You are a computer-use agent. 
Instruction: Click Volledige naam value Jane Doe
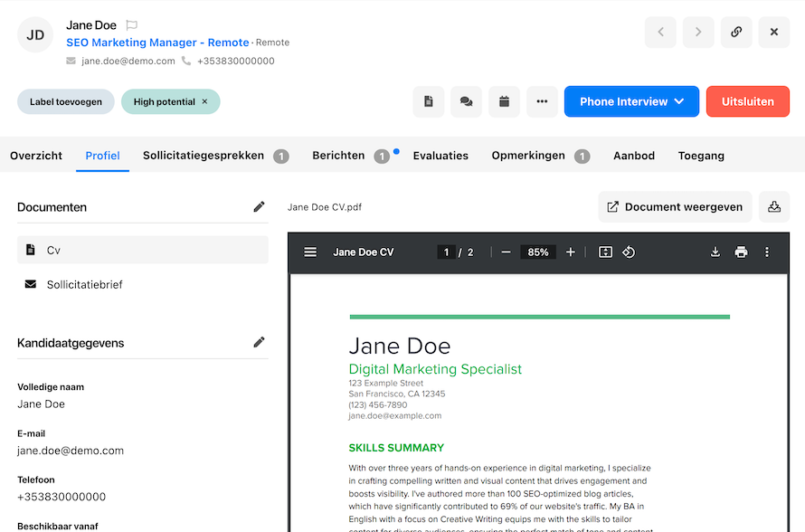pyautogui.click(x=41, y=404)
